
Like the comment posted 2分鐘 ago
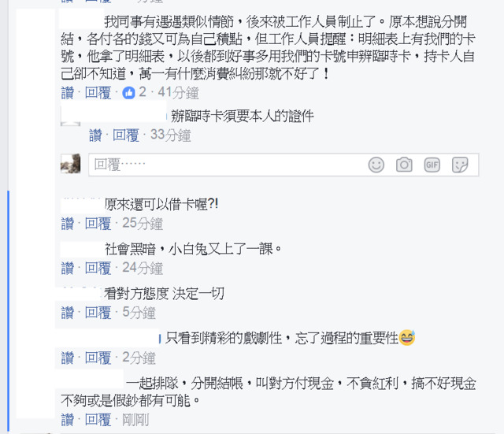tap(68, 358)
